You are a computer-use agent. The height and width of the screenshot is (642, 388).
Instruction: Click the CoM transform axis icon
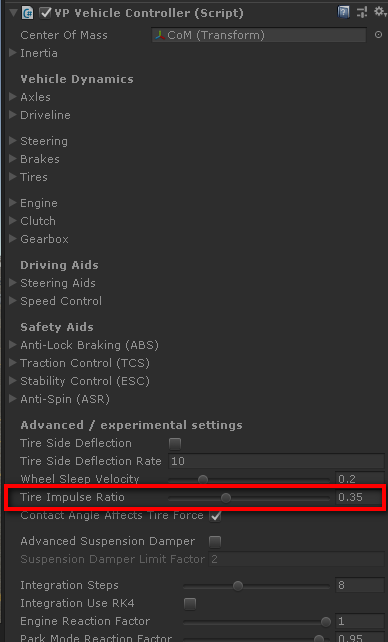160,35
